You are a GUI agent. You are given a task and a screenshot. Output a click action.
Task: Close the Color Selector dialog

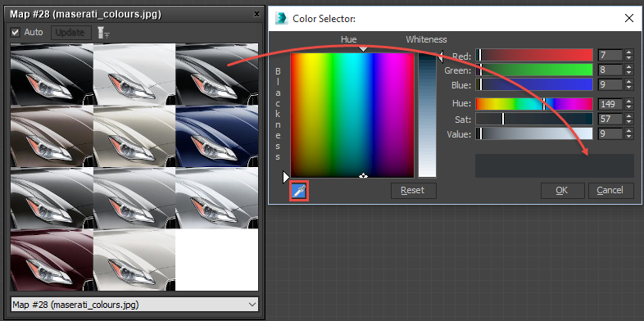(628, 18)
